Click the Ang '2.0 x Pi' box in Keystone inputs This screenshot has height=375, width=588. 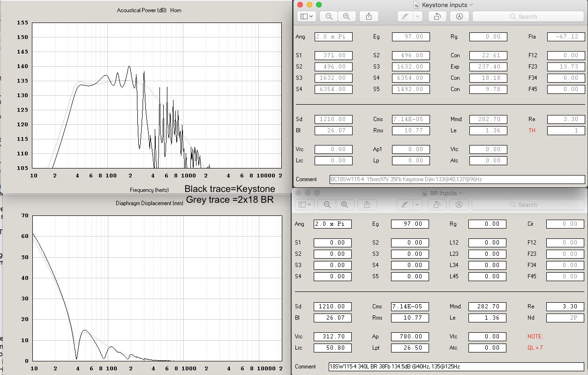click(333, 37)
